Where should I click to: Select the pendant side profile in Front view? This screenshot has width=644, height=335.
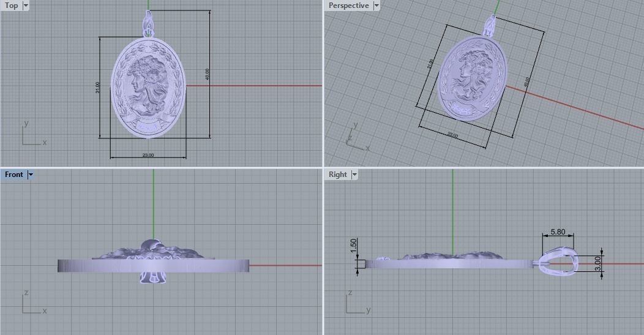click(153, 265)
